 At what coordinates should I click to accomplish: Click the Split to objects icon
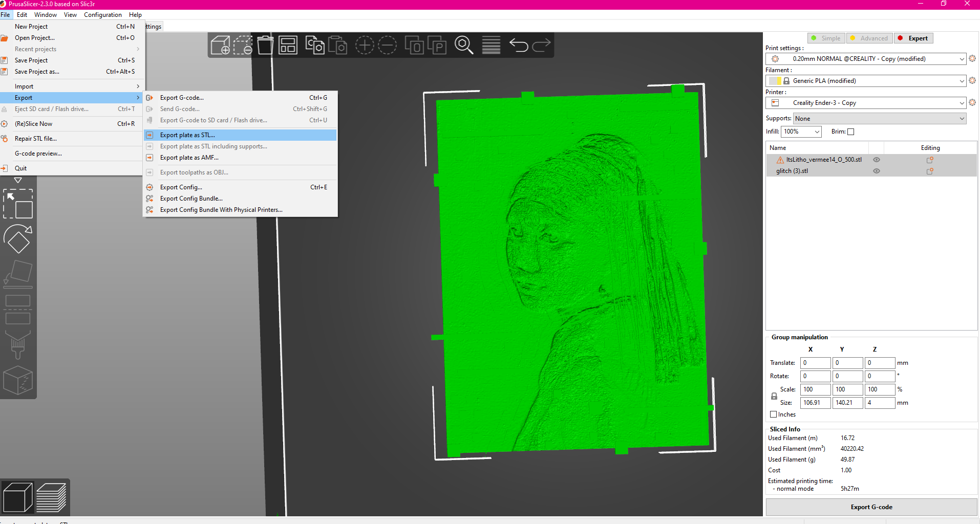click(414, 45)
